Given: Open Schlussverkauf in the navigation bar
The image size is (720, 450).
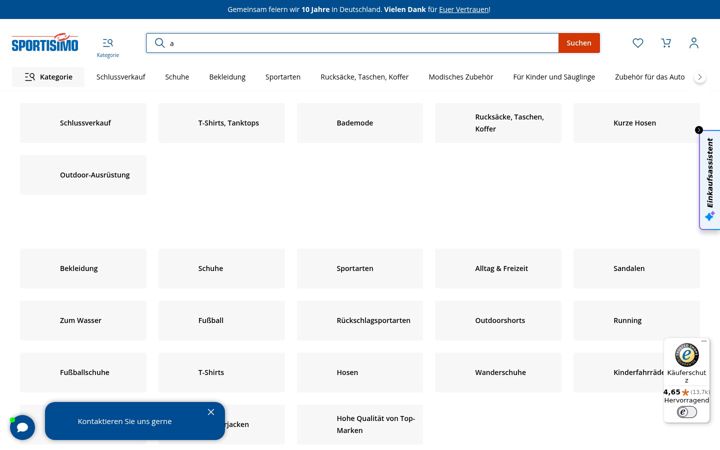Looking at the screenshot, I should [121, 77].
